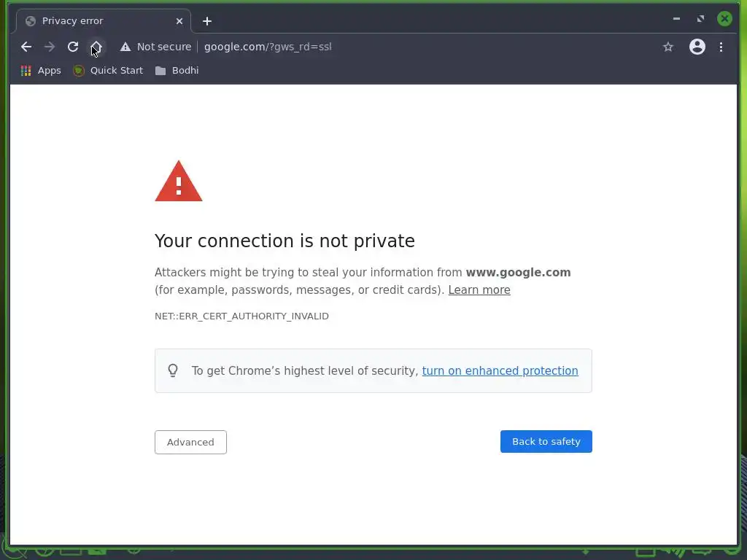Open the Bodhi bookmarks folder
Image resolution: width=747 pixels, height=560 pixels.
coord(177,71)
